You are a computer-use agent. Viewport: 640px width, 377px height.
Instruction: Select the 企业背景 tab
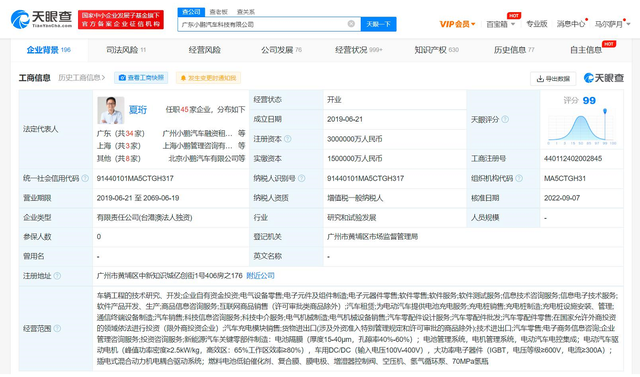pos(49,50)
